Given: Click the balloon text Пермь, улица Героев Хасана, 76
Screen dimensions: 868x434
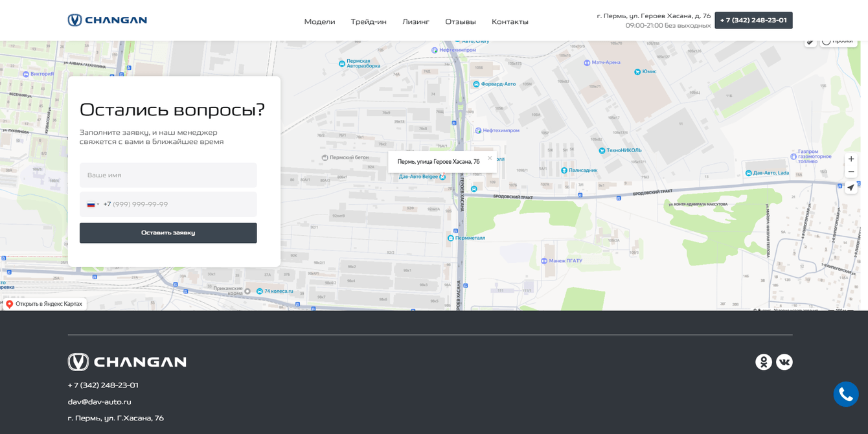Looking at the screenshot, I should (439, 162).
